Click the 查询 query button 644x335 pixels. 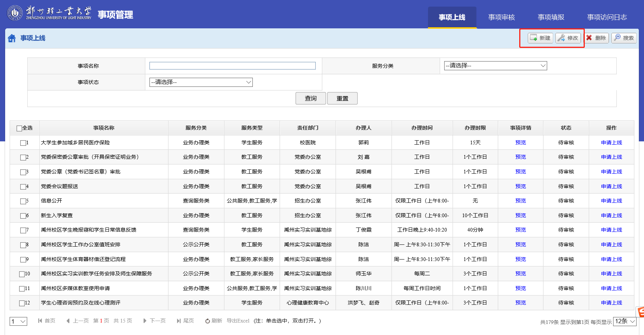[311, 98]
